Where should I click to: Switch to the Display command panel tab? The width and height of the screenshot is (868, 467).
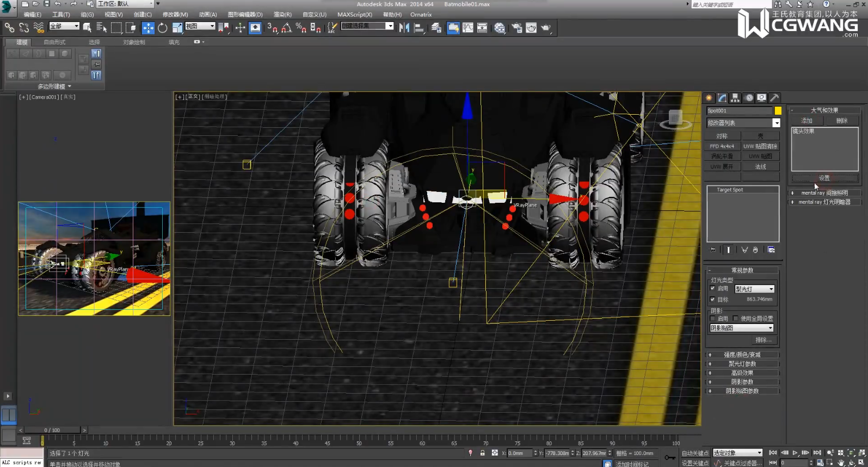(762, 98)
